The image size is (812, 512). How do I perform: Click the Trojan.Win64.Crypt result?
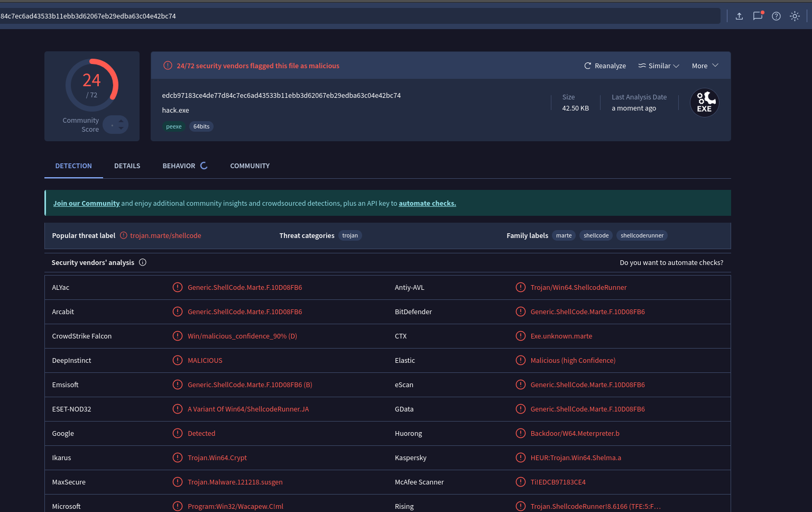pos(217,458)
